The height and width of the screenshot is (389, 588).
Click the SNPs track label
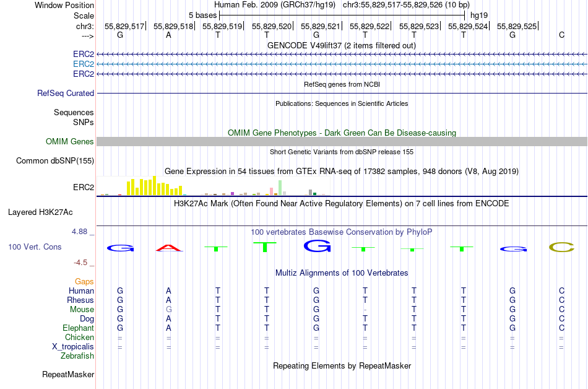[84, 122]
